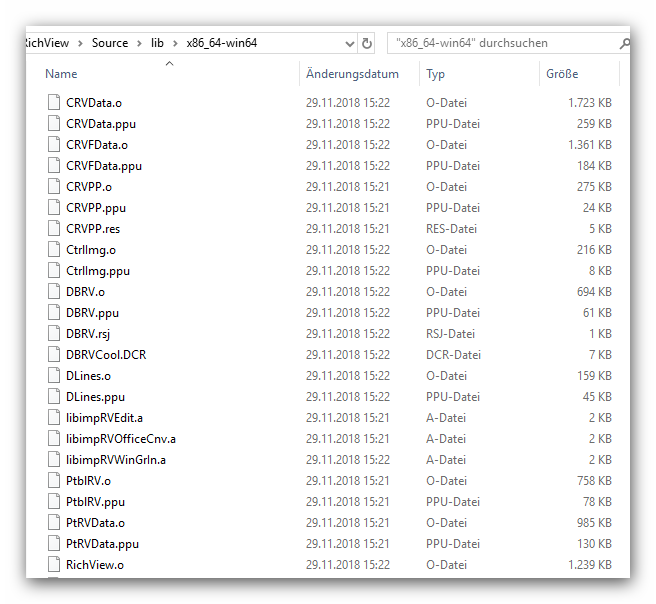The image size is (656, 604).
Task: Select the DBRV.ppu file icon
Action: click(x=54, y=312)
